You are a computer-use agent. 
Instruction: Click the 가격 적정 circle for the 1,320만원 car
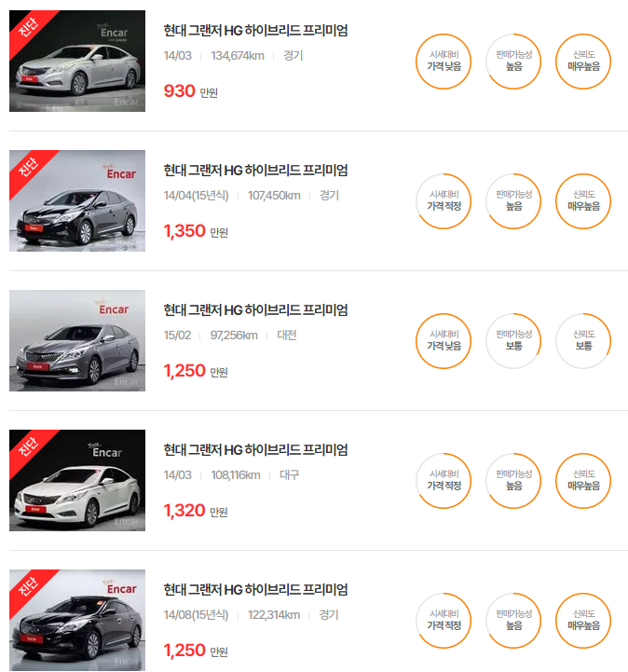click(444, 480)
